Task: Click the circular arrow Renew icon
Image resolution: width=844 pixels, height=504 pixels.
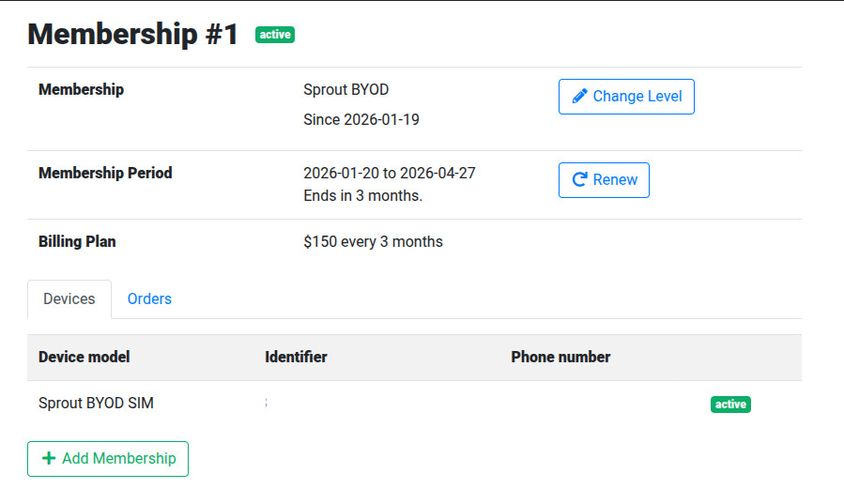Action: pyautogui.click(x=579, y=179)
